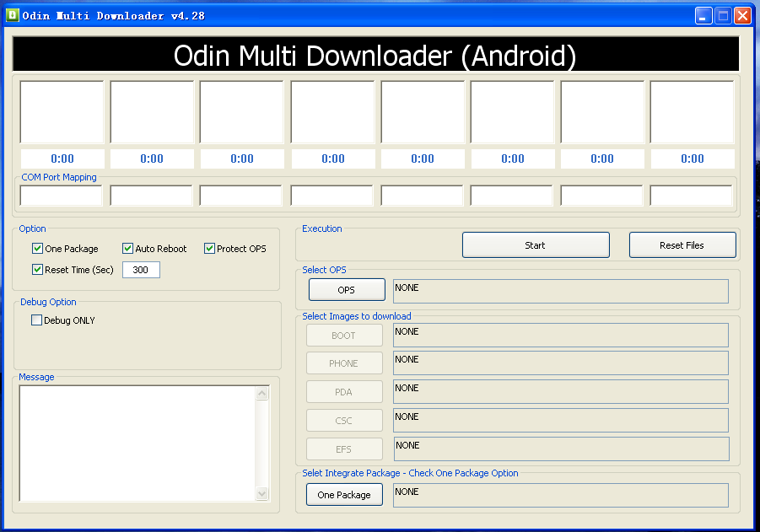This screenshot has height=532, width=760.
Task: Enable the Debug ONLY checkbox
Action: 36,320
